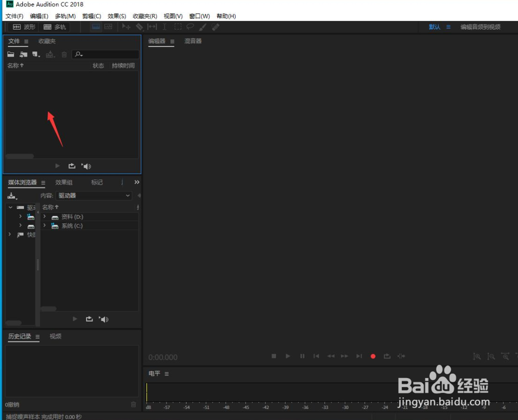The width and height of the screenshot is (518, 420).
Task: Click the Pause transport button
Action: [x=302, y=356]
